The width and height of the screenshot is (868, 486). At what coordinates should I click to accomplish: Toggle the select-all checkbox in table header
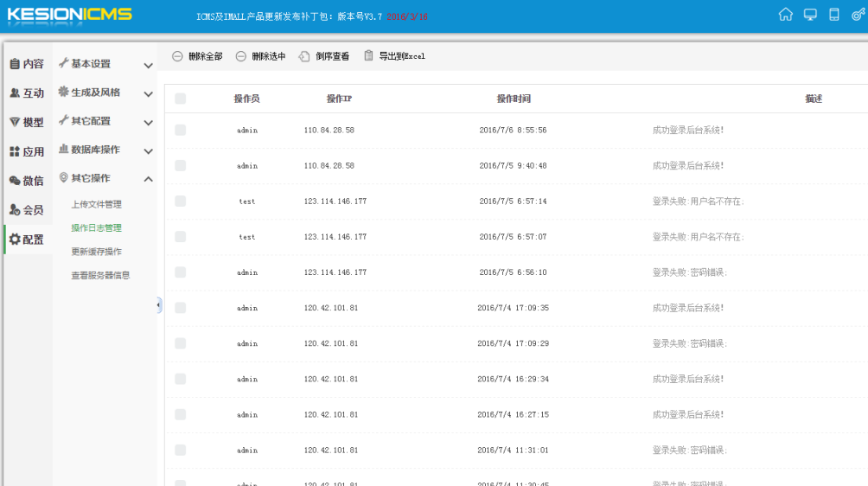pos(180,99)
